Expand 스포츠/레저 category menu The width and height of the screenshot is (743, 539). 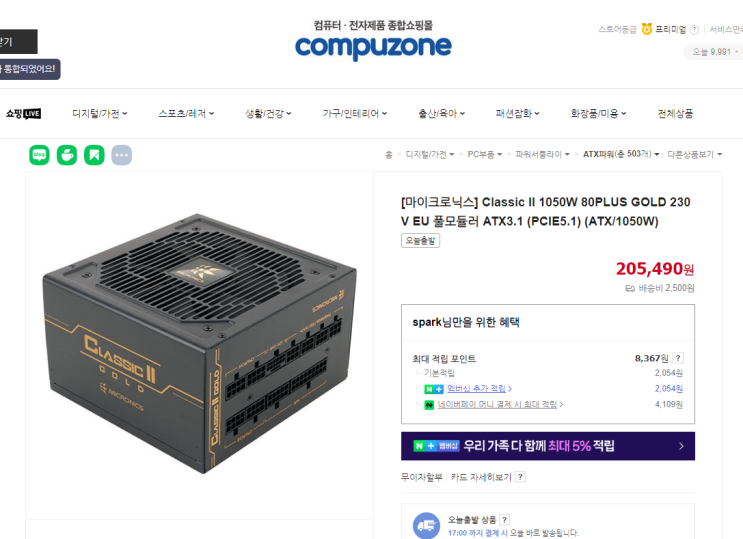(186, 113)
